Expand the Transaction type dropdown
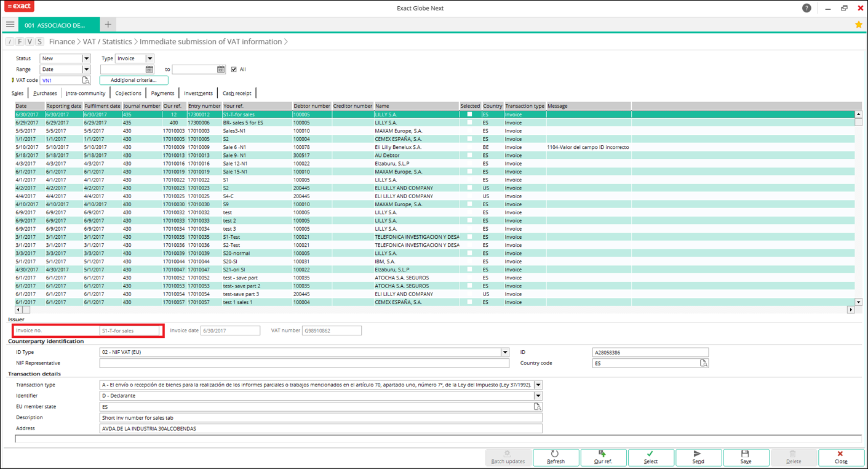The image size is (868, 469). [538, 385]
